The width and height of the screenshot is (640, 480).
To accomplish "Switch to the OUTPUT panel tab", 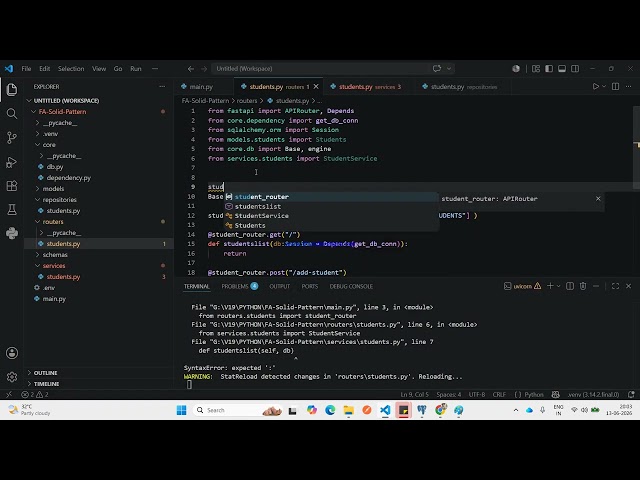I will click(280, 286).
